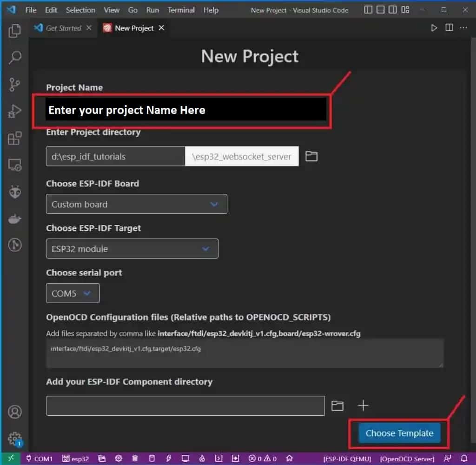Image resolution: width=476 pixels, height=465 pixels.
Task: Open the ESP-IDF Explorer sidebar icon
Action: (15, 192)
